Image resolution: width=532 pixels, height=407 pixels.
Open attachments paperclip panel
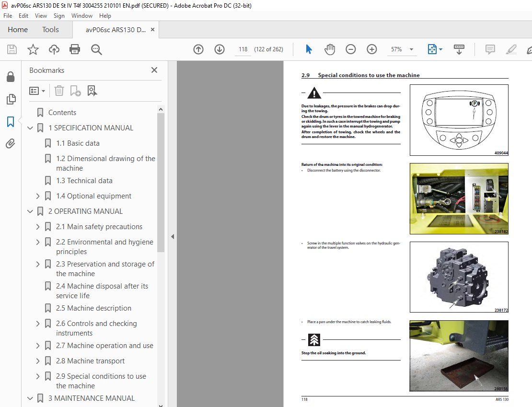(x=11, y=144)
